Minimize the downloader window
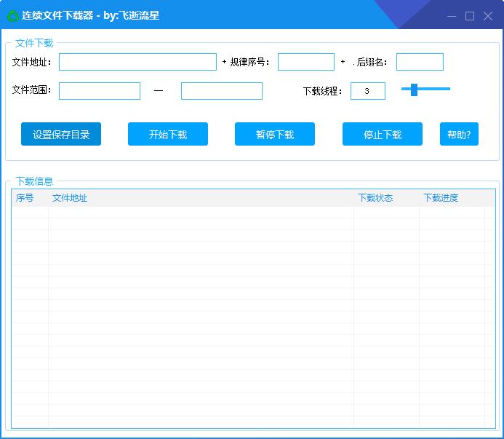This screenshot has width=504, height=439. (x=452, y=16)
